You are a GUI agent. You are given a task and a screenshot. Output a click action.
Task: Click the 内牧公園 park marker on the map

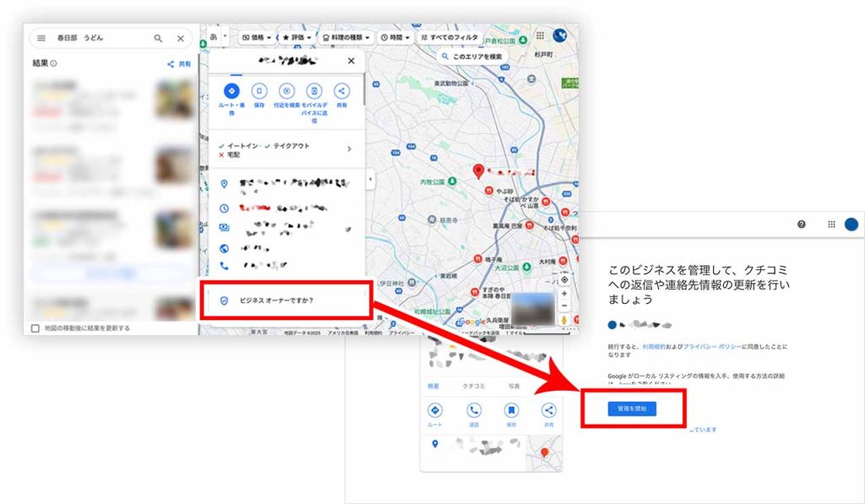[x=453, y=182]
